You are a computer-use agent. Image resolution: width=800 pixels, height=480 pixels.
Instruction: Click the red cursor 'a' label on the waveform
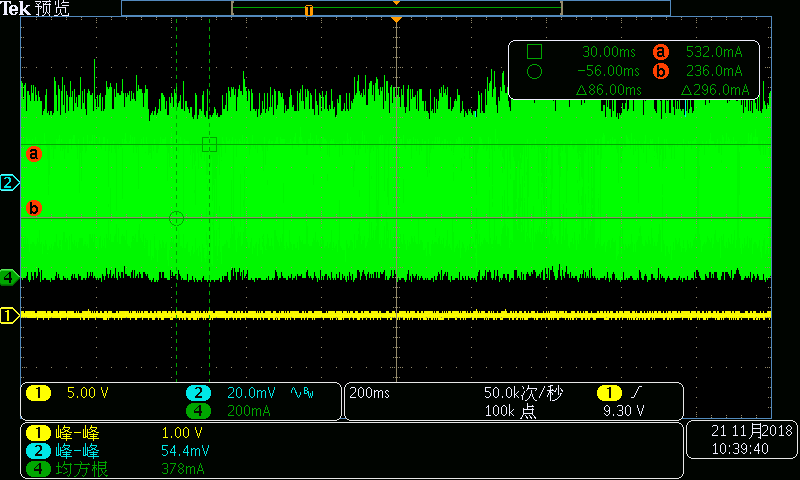click(x=34, y=154)
